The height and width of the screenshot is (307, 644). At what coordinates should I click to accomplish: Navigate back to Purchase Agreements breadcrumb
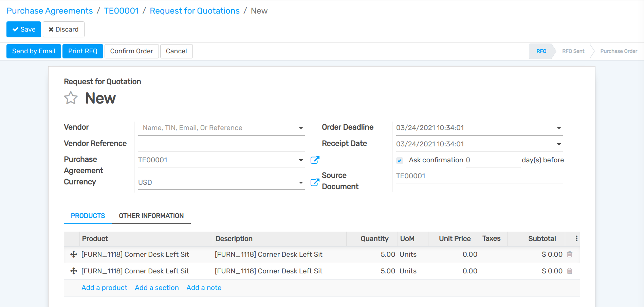pos(50,11)
